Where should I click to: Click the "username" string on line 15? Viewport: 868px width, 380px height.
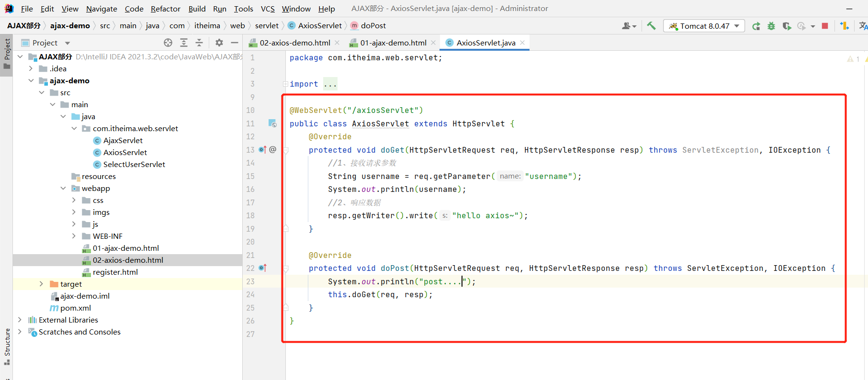pyautogui.click(x=549, y=176)
